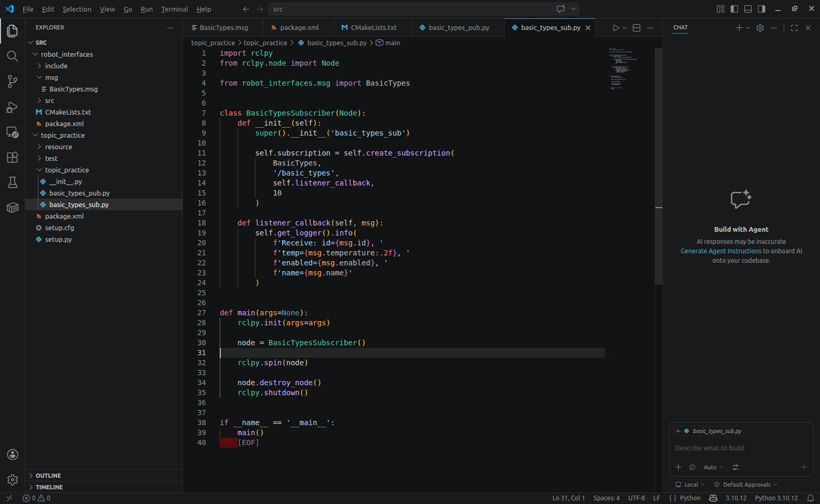This screenshot has width=820, height=504.
Task: Open the chat dropdown in the title bar
Action: 573,9
